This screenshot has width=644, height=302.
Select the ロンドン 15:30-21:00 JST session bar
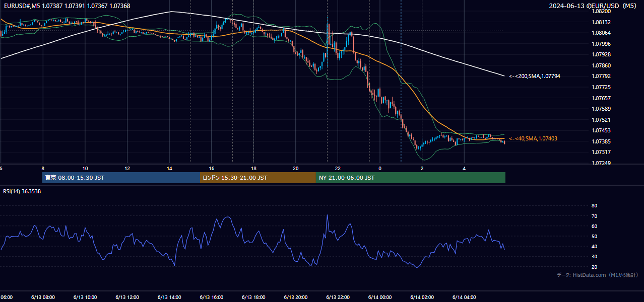click(258, 178)
